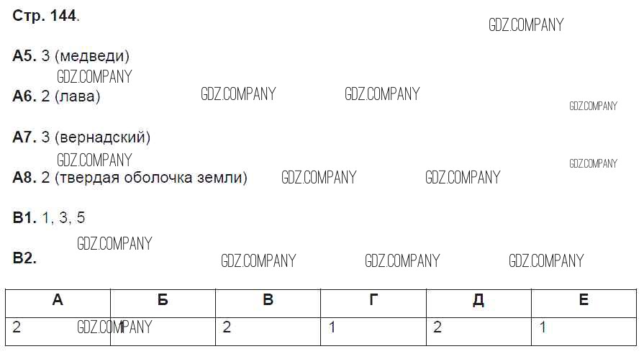Click the "Стр. 144" page heading
The width and height of the screenshot is (644, 354).
click(x=45, y=17)
